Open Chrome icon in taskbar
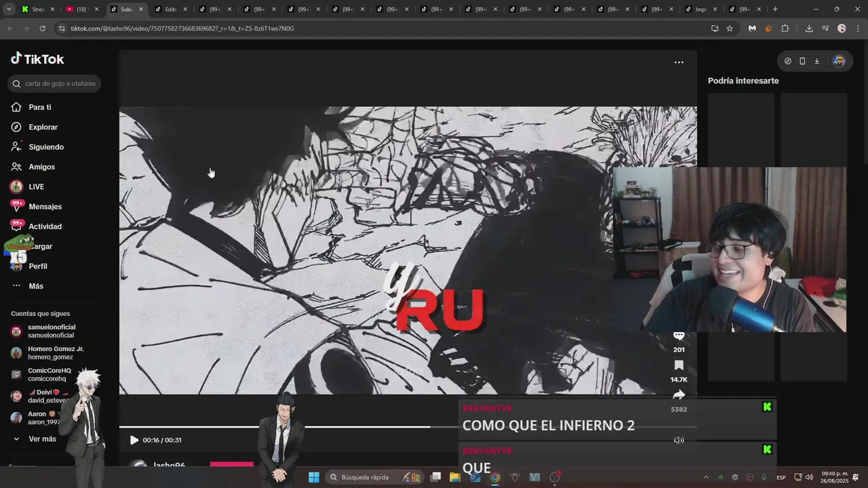The width and height of the screenshot is (868, 488). pos(495,477)
